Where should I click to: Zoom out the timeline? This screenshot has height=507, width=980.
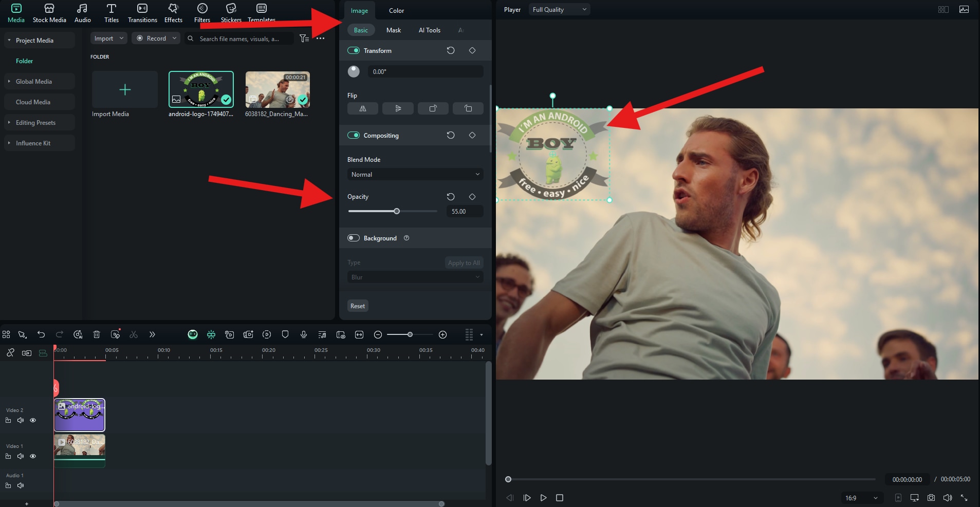pos(378,334)
